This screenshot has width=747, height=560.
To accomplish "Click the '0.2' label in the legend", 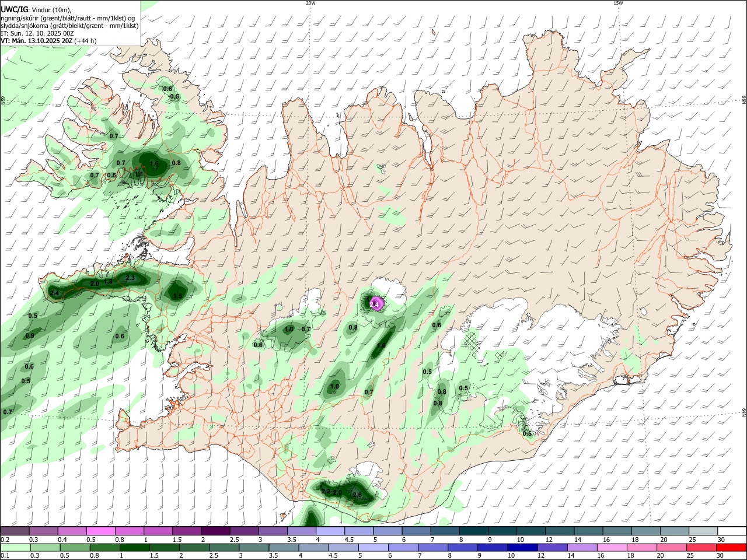I will pyautogui.click(x=4, y=540).
